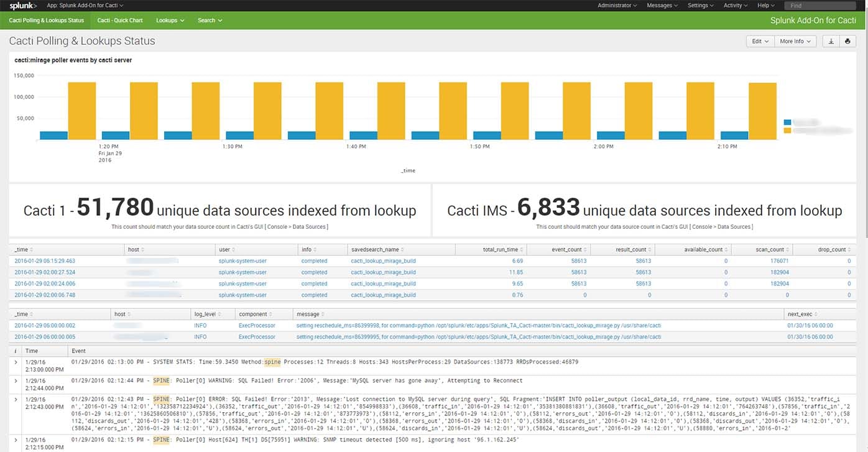Click the Time column header in events list
Screen dimensions: 868x452
click(x=32, y=351)
